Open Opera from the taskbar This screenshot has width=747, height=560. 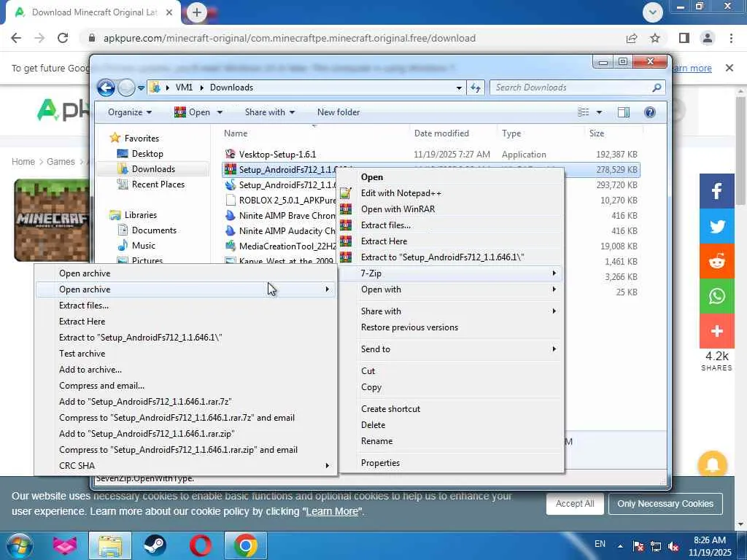[x=201, y=545]
